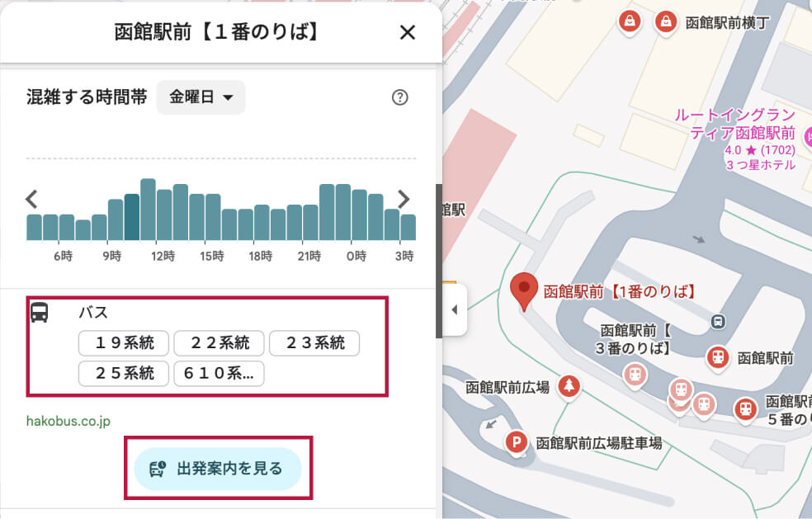Click the 函館駅前広場 tree marker
The width and height of the screenshot is (812, 519).
(568, 386)
